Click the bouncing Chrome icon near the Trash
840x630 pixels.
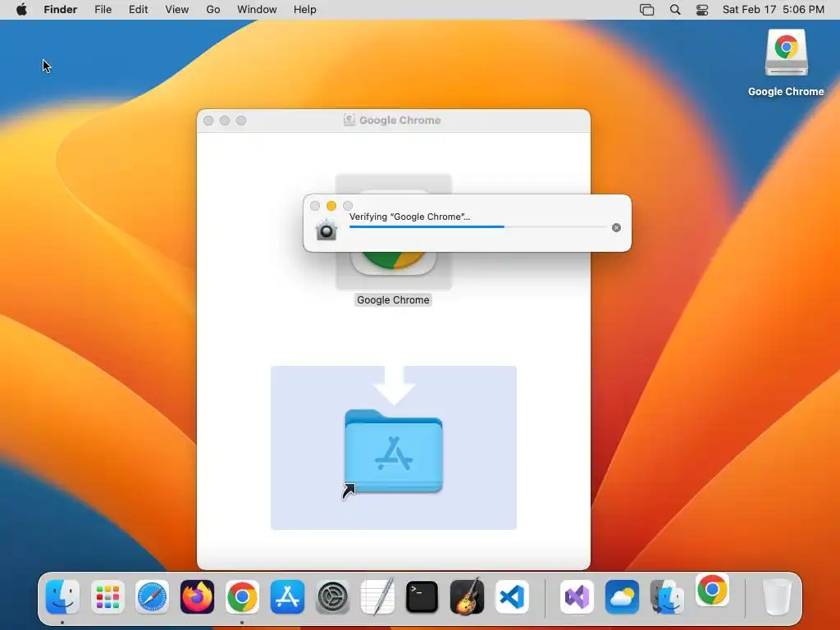pyautogui.click(x=712, y=590)
